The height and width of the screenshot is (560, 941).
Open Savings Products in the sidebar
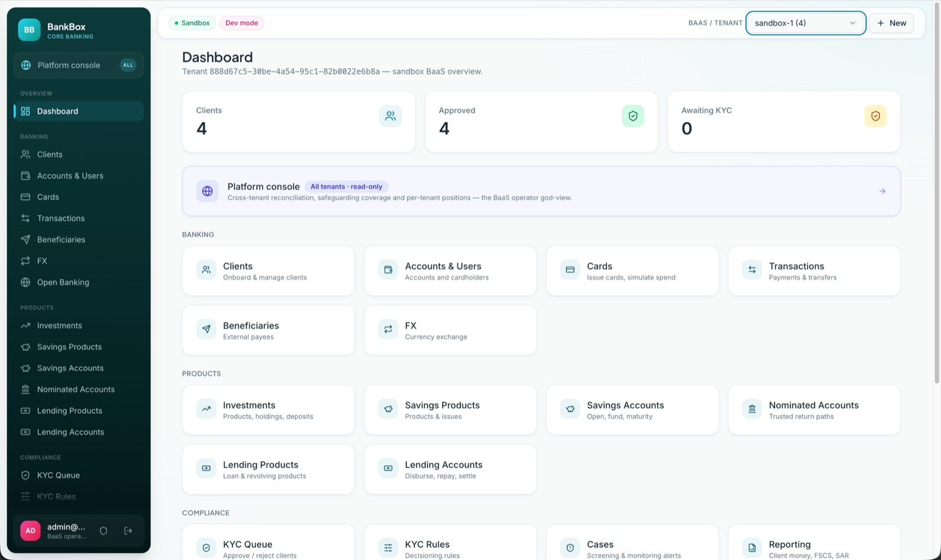pyautogui.click(x=78, y=347)
